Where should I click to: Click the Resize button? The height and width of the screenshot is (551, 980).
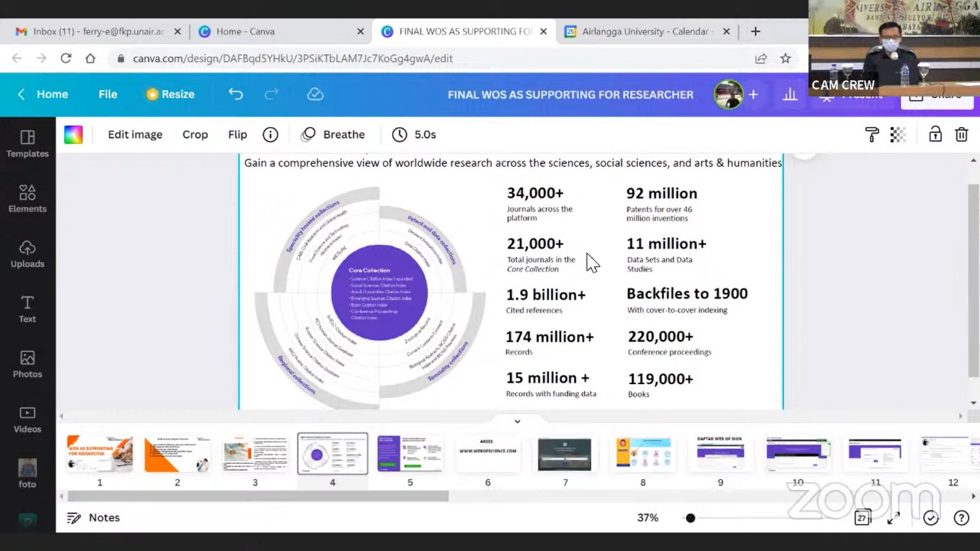[170, 94]
